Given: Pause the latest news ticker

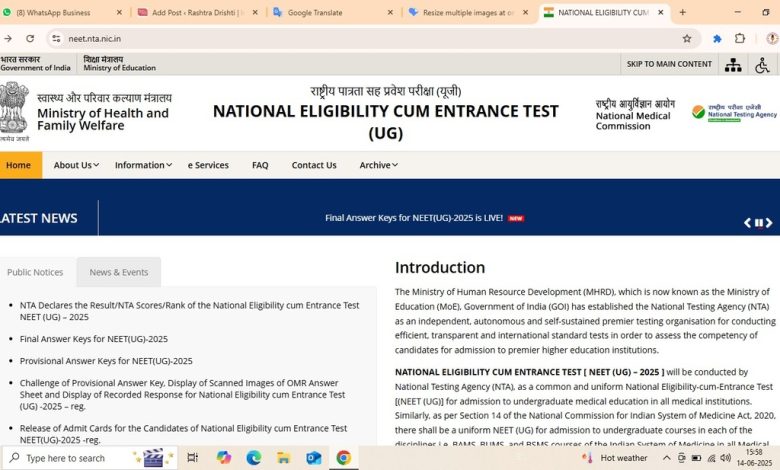Looking at the screenshot, I should (759, 223).
